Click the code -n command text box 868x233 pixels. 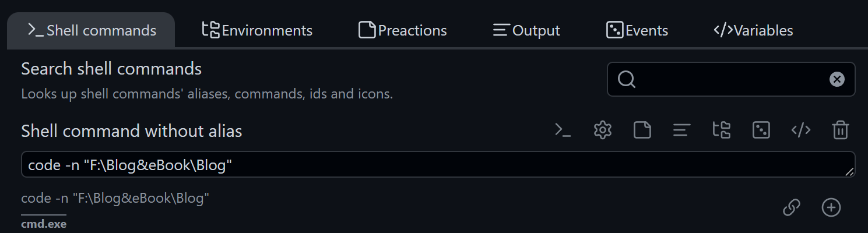(x=438, y=165)
